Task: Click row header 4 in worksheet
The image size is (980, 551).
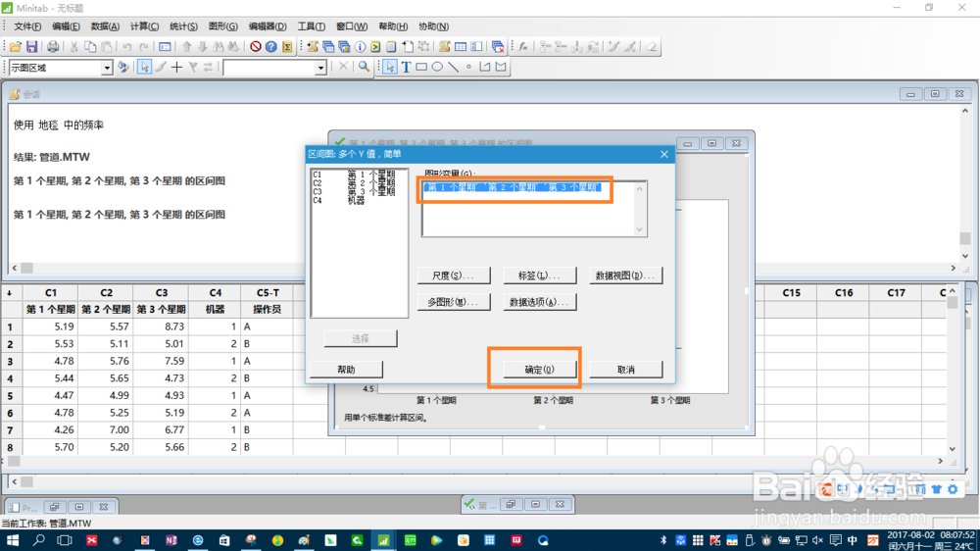Action: pos(10,378)
